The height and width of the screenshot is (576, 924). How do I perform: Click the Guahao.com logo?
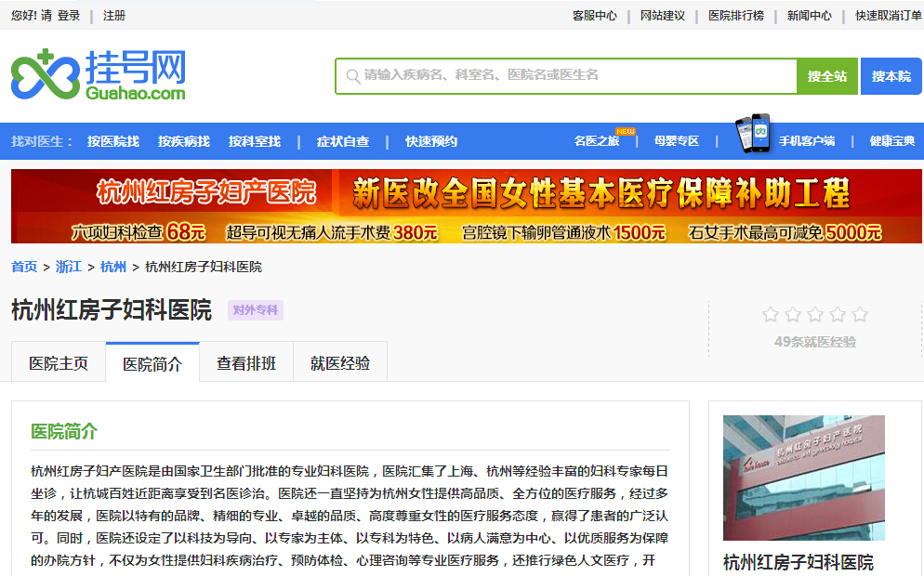99,75
